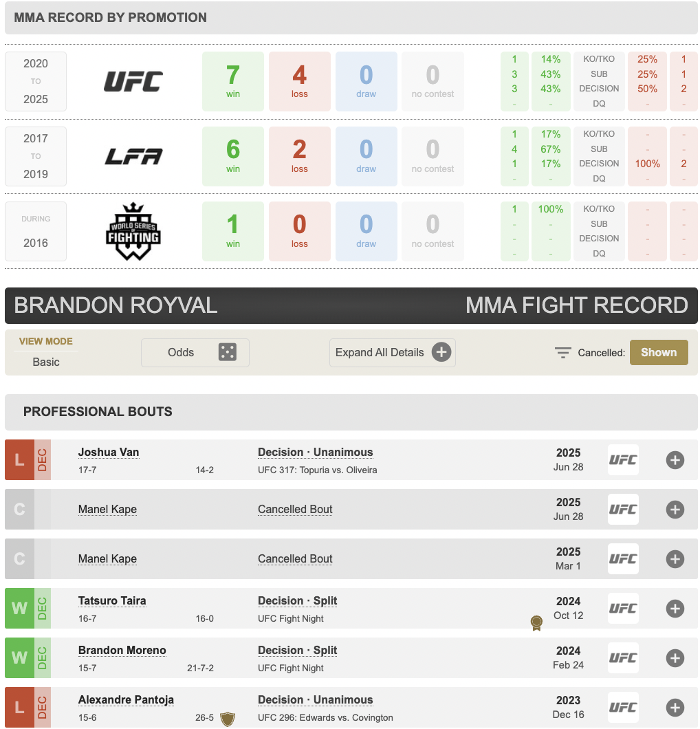700x729 pixels.
Task: Click UFC logo on the Joshua Van bout
Action: click(x=623, y=460)
